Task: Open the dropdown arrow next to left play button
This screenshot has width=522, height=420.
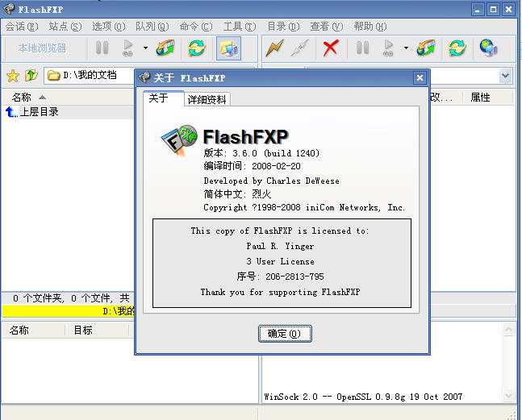Action: pyautogui.click(x=145, y=48)
